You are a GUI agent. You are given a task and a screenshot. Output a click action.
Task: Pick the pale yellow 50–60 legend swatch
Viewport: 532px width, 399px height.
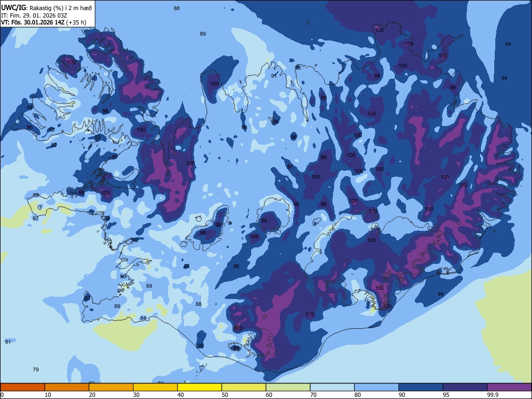coord(244,387)
